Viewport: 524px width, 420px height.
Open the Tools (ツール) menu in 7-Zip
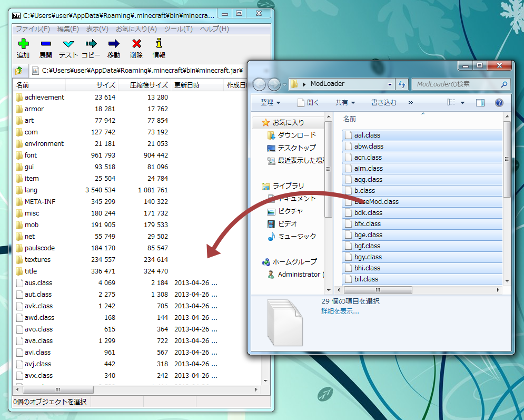coord(178,29)
